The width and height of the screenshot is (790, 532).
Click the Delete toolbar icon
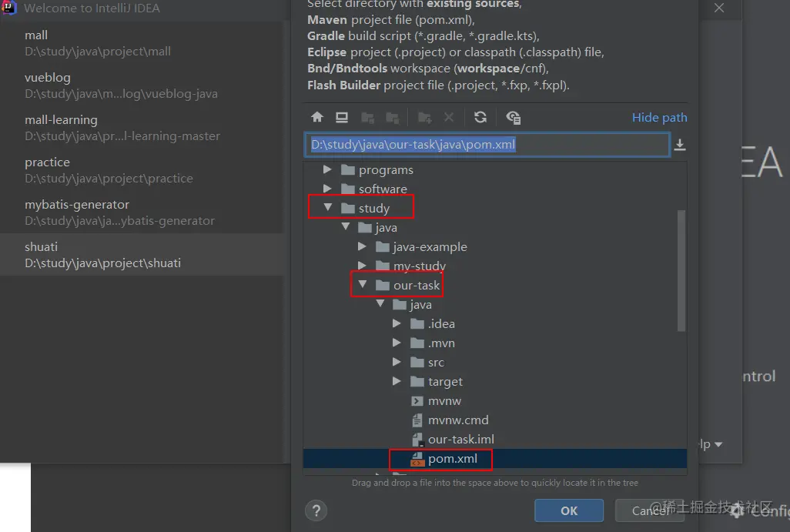pos(449,117)
